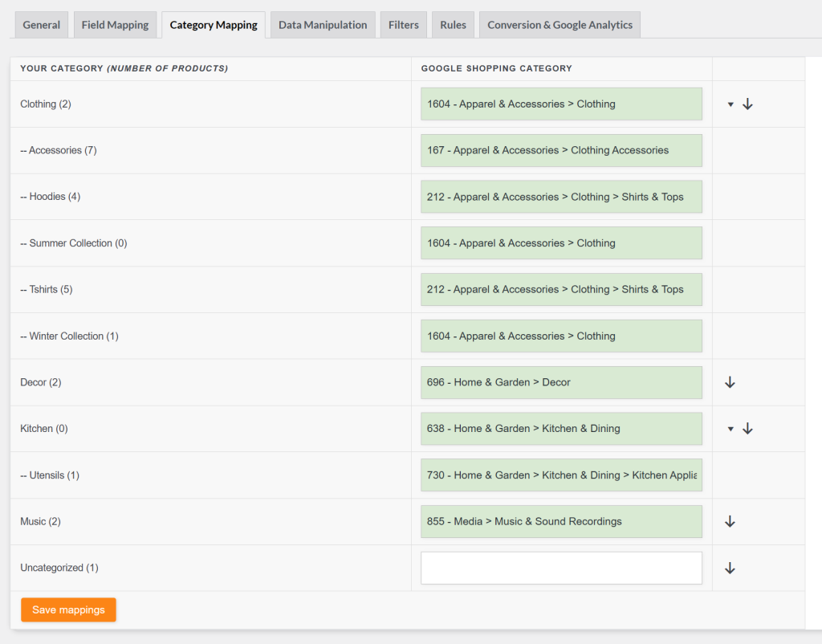822x644 pixels.
Task: Select the Summer Collection mapping field
Action: pyautogui.click(x=561, y=243)
